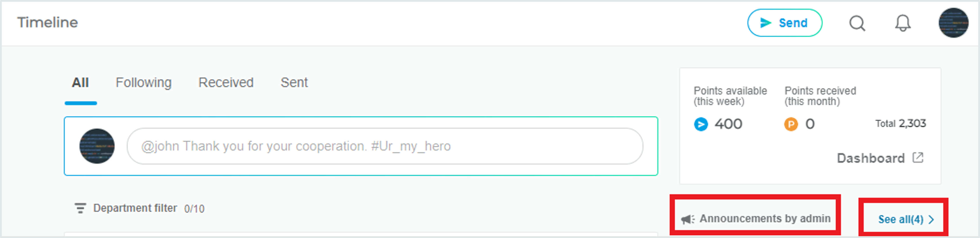Viewport: 980px width, 238px height.
Task: Open search with the magnifier icon
Action: [x=857, y=23]
